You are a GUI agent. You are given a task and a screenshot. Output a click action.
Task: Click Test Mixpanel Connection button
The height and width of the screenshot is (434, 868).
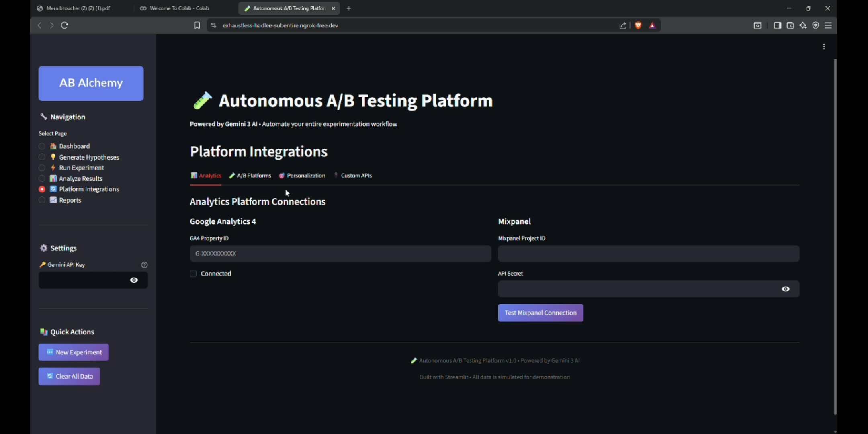click(540, 313)
